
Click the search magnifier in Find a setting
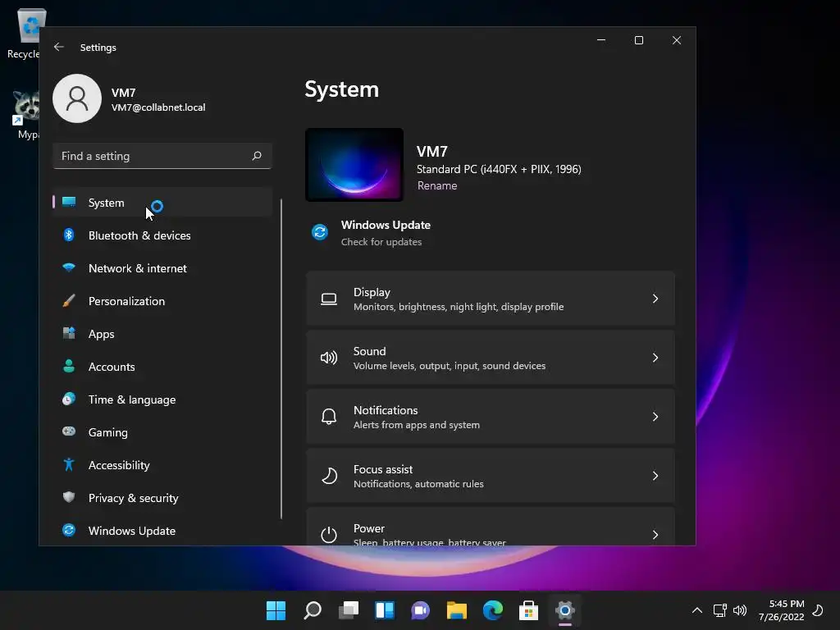pos(257,155)
